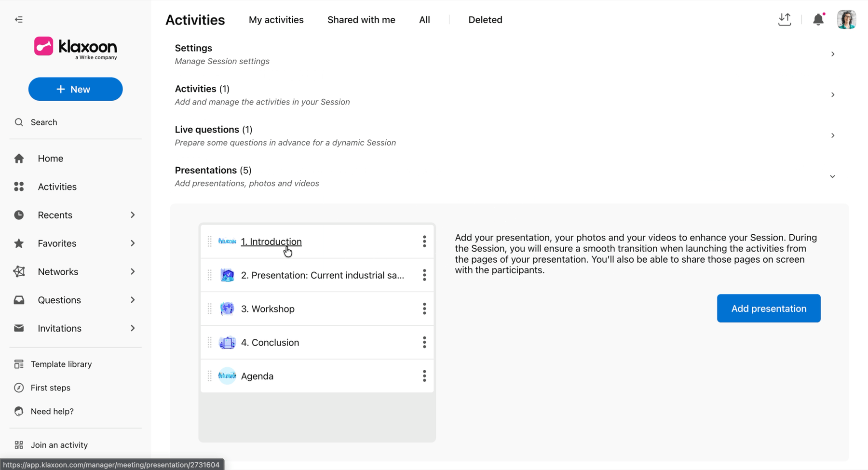The height and width of the screenshot is (470, 868).
Task: Expand the Recents submenu arrow
Action: (x=133, y=215)
